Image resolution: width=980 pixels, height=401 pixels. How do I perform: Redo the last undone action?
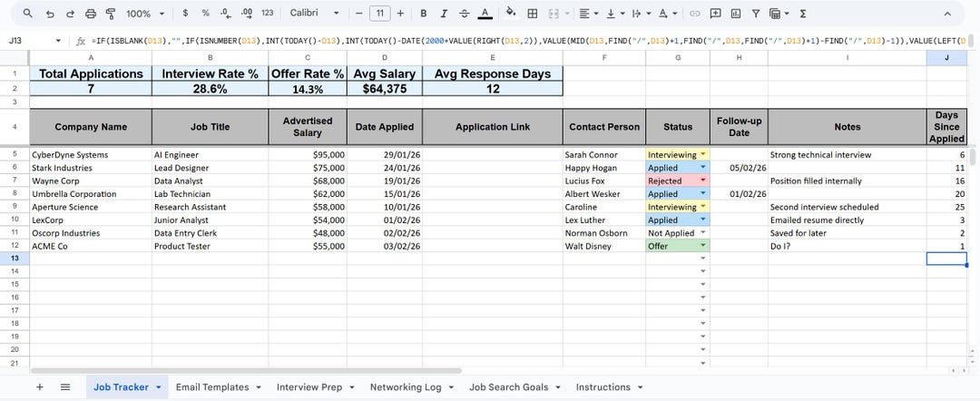(x=70, y=13)
